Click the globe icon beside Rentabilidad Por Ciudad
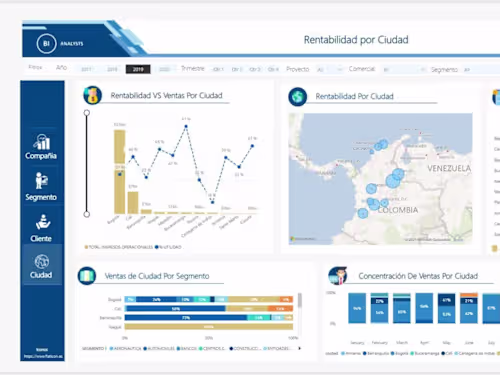The width and height of the screenshot is (500, 375). click(297, 97)
